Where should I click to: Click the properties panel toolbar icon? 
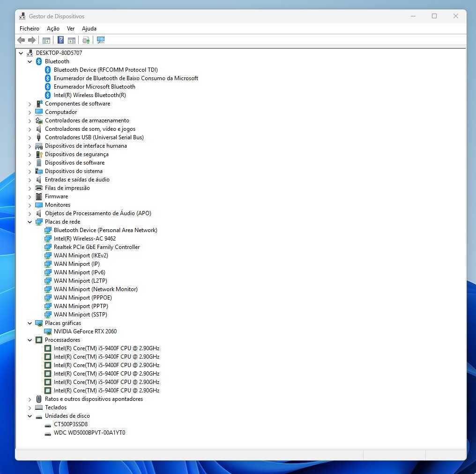click(x=72, y=40)
